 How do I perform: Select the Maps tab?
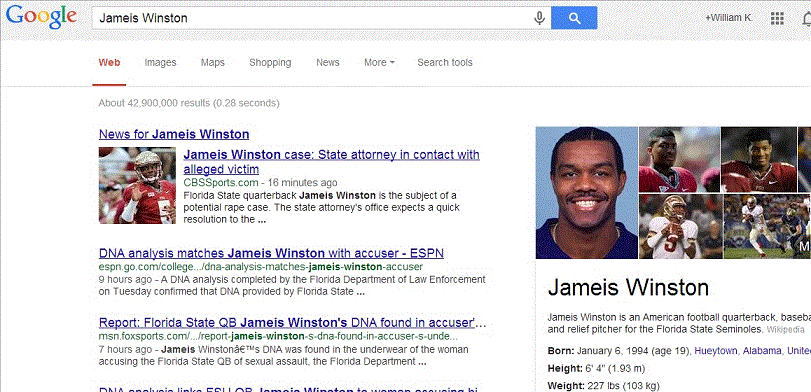tap(213, 63)
